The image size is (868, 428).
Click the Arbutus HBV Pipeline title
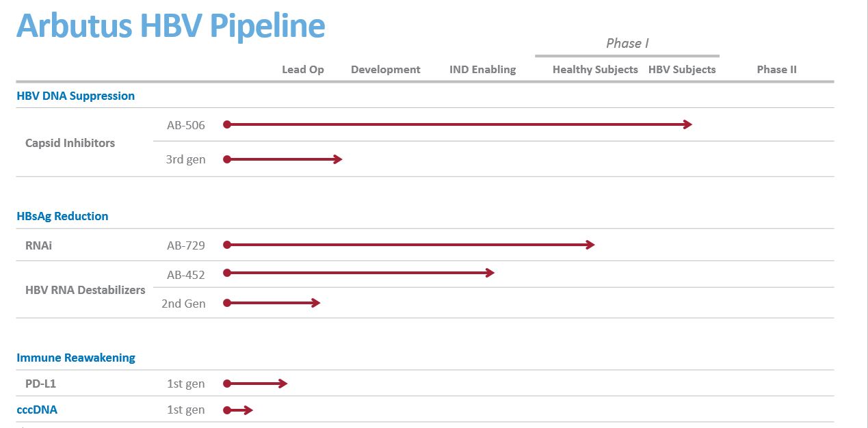tap(170, 26)
